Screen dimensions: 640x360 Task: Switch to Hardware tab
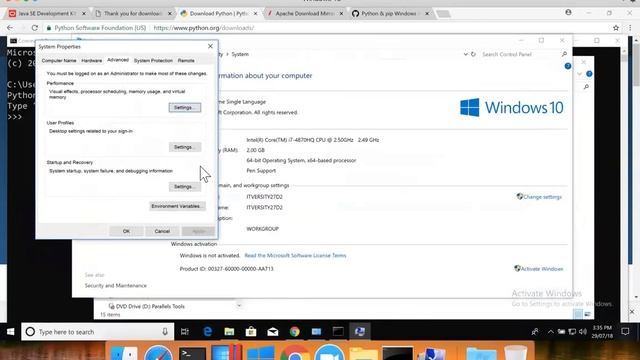tap(91, 60)
